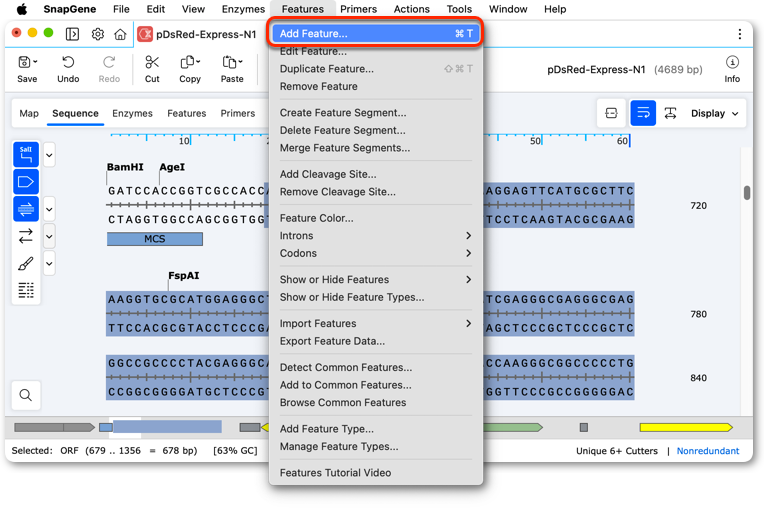Toggle the wrapped-lines view button
This screenshot has height=518, width=764.
point(643,114)
